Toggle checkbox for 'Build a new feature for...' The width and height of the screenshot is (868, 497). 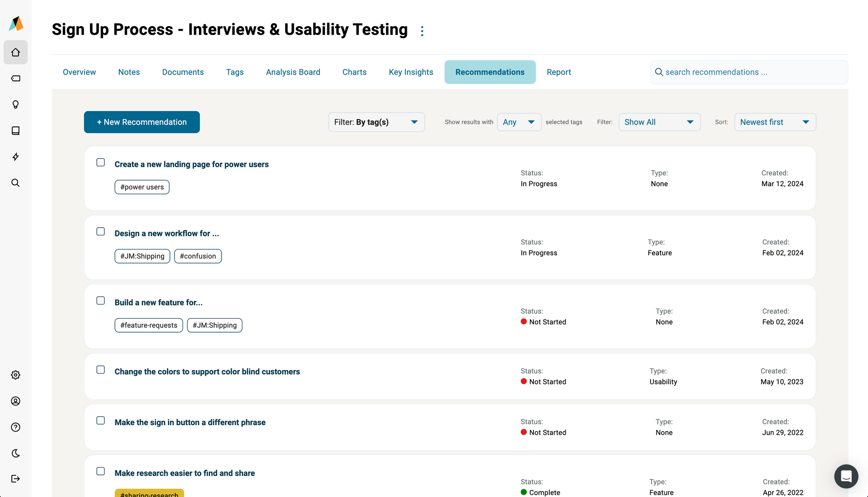tap(101, 300)
